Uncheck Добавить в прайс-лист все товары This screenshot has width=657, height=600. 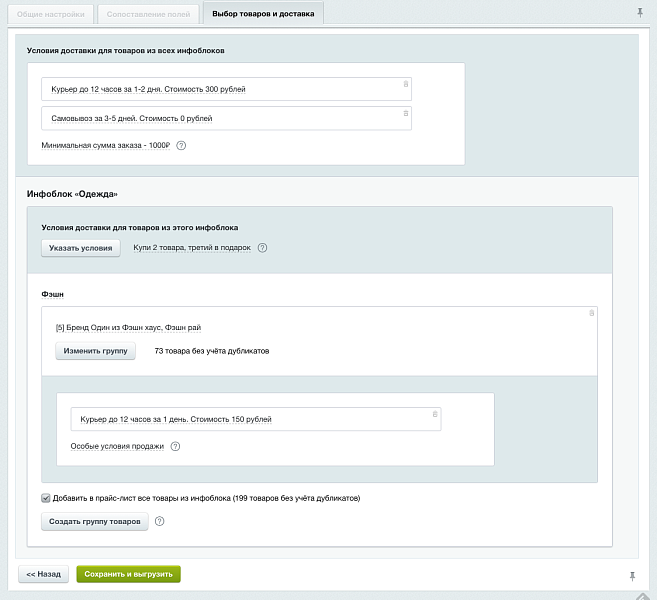point(46,497)
